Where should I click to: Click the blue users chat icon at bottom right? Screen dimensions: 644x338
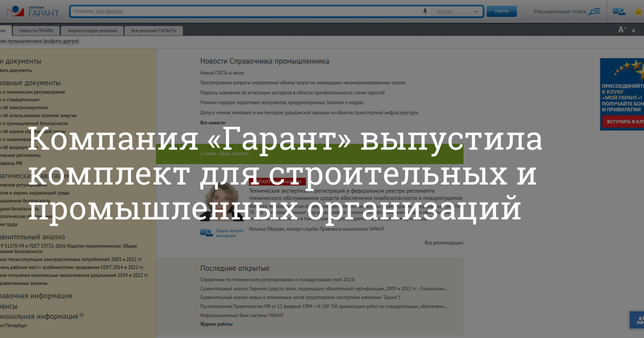[638, 320]
